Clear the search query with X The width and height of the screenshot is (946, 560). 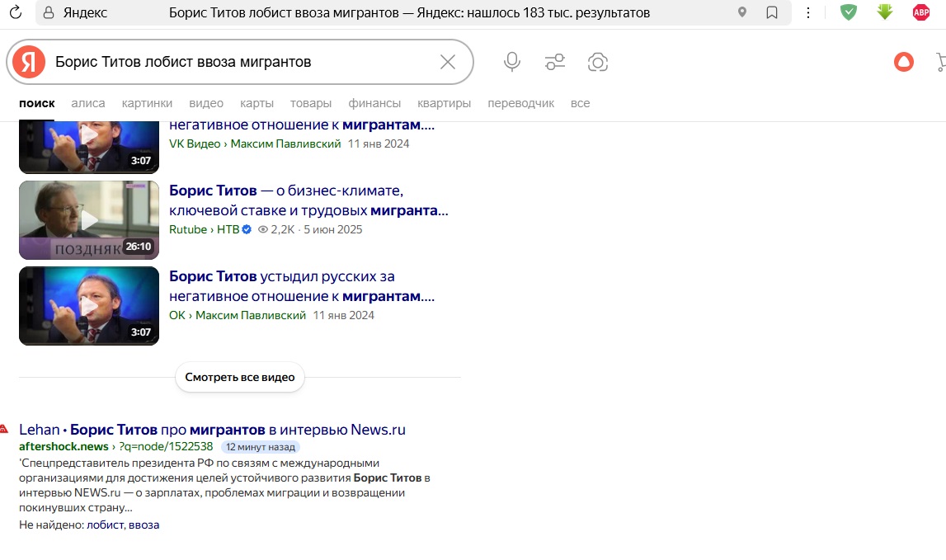[x=448, y=62]
